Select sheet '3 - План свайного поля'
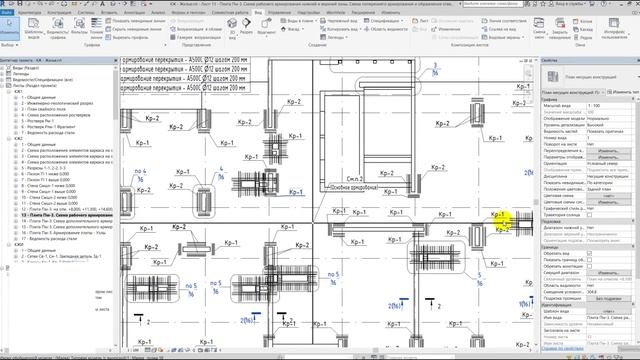This screenshot has width=640, height=360. click(43, 109)
